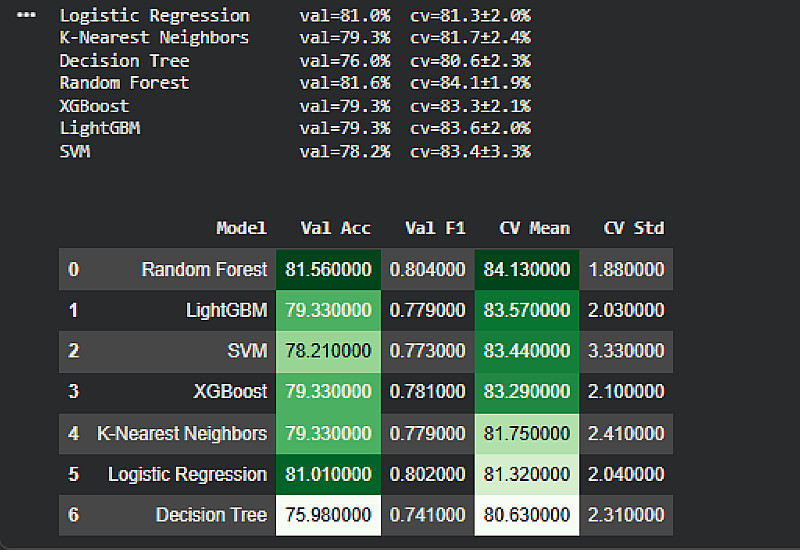Click the cv=84.1±1.9% text in output
The width and height of the screenshot is (800, 550).
tap(470, 83)
